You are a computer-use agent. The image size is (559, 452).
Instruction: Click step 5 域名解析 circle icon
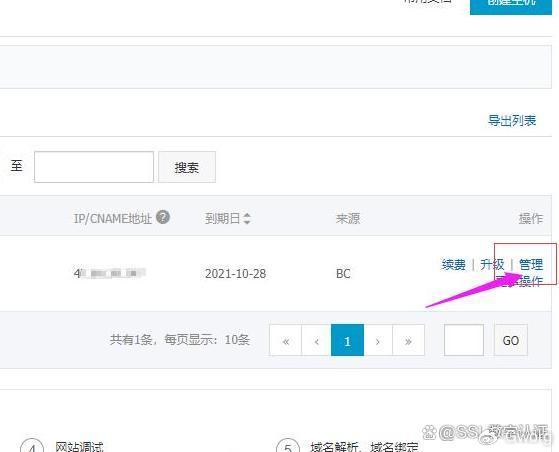288,446
